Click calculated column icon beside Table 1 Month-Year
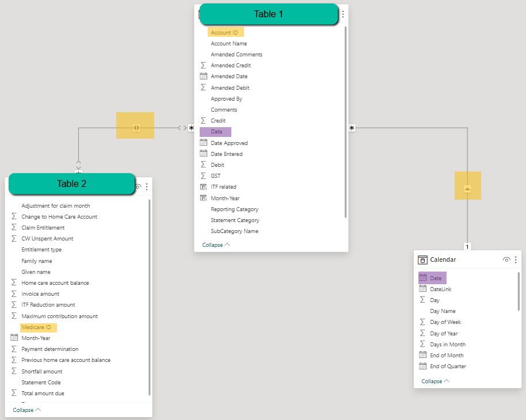526x420 pixels. pos(204,198)
